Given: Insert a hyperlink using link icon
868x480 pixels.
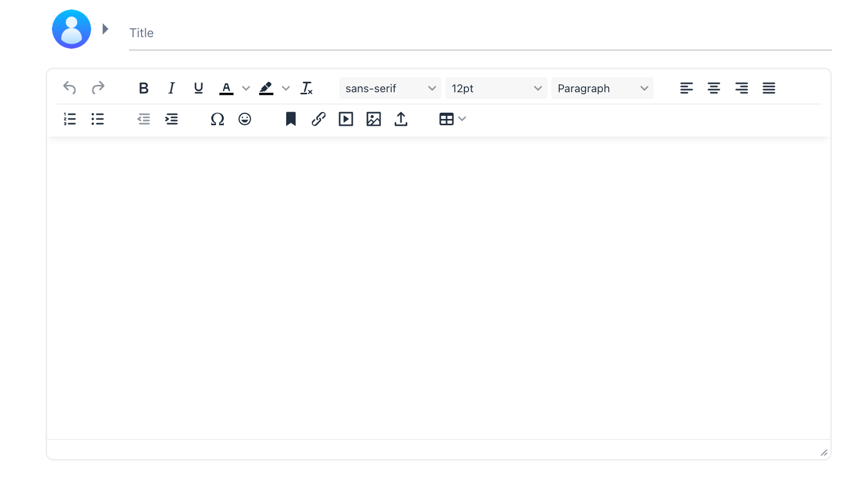Looking at the screenshot, I should click(x=319, y=119).
